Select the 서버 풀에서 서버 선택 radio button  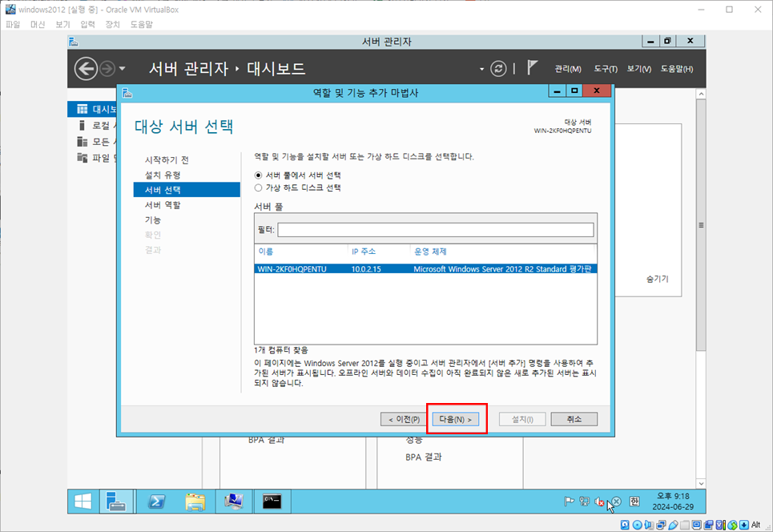point(258,175)
